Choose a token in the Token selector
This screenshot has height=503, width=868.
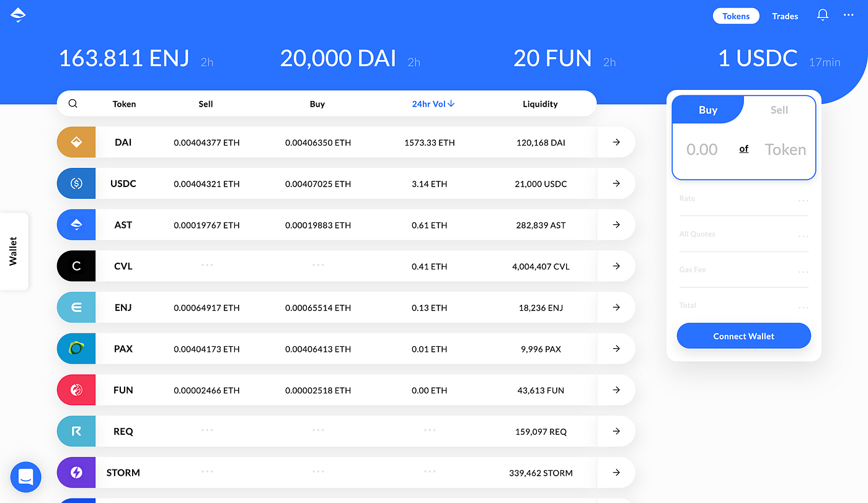tap(786, 149)
